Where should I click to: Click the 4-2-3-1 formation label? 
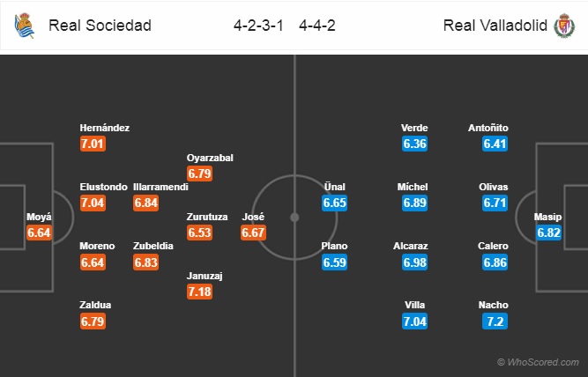258,26
